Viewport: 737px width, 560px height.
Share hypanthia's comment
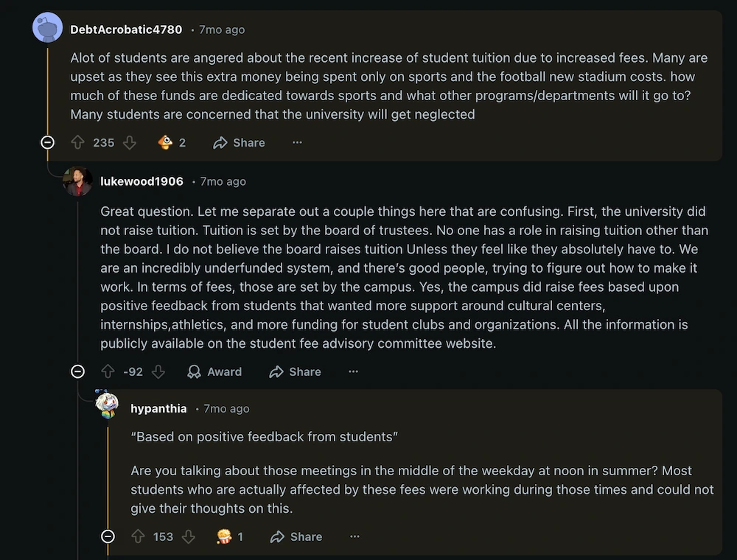pyautogui.click(x=296, y=536)
